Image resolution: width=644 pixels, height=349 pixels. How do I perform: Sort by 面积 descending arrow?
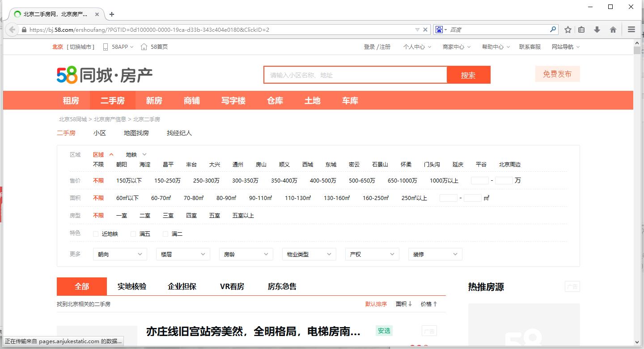tap(404, 304)
